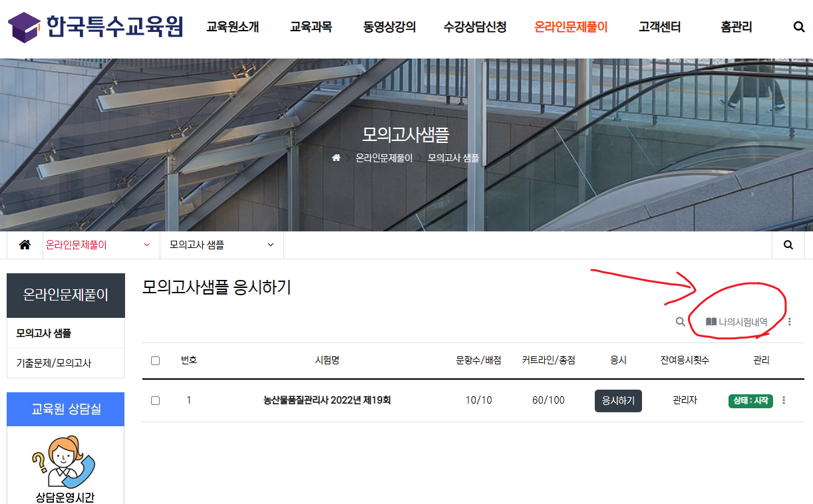Click the green 상태 : 시작 badge
The image size is (813, 504).
(x=750, y=401)
